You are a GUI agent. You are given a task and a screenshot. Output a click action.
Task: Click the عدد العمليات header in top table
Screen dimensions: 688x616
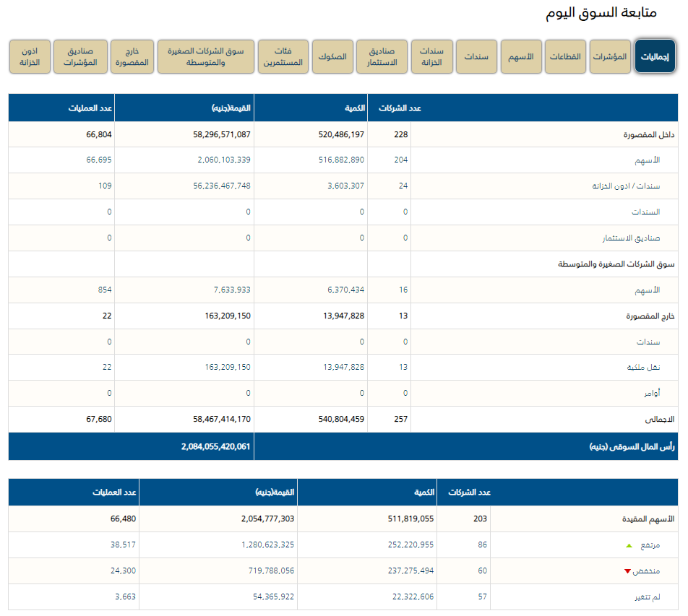(x=90, y=108)
